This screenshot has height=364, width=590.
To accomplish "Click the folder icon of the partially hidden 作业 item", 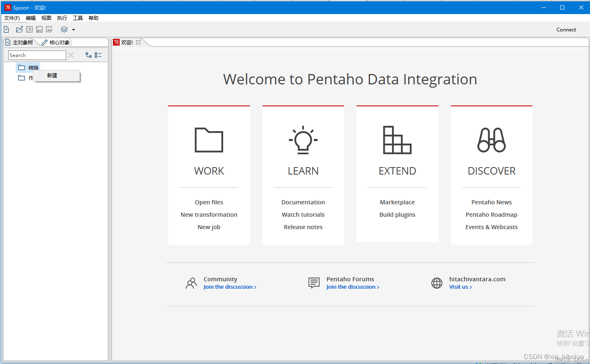I will click(22, 78).
